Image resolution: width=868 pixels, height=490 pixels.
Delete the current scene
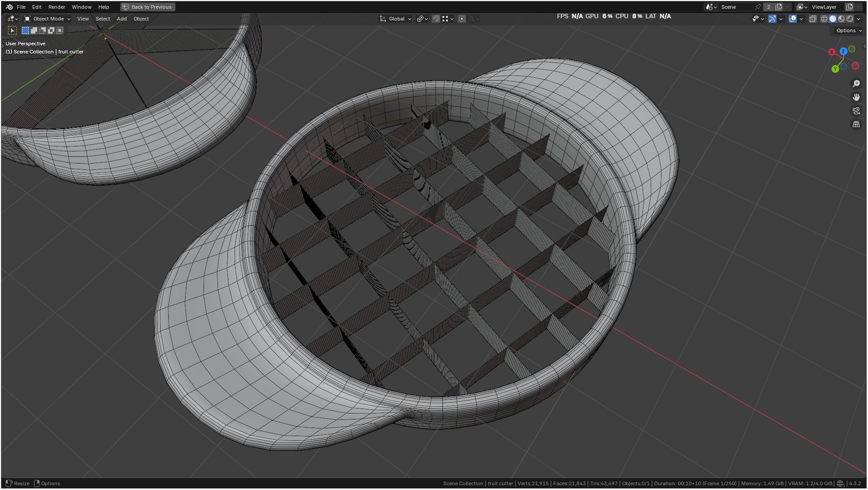pos(788,7)
